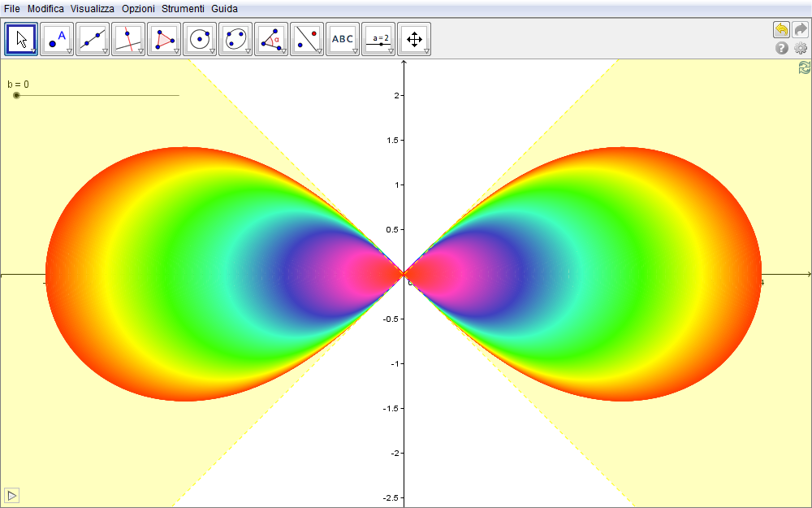The height and width of the screenshot is (508, 812).
Task: Pick the Polygon tool
Action: [164, 39]
